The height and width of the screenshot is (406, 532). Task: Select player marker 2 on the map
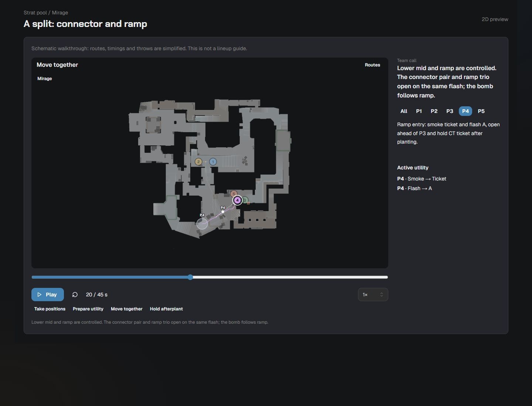[x=198, y=162]
